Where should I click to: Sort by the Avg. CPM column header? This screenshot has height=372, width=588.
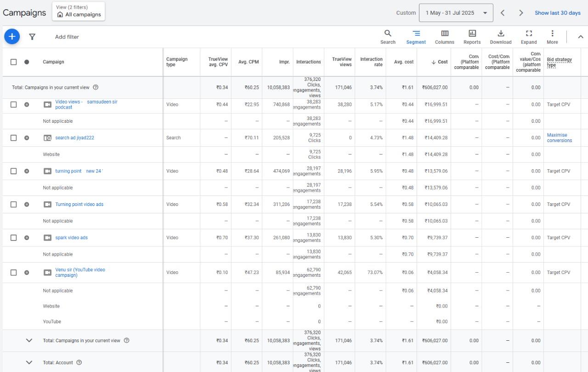click(x=249, y=62)
